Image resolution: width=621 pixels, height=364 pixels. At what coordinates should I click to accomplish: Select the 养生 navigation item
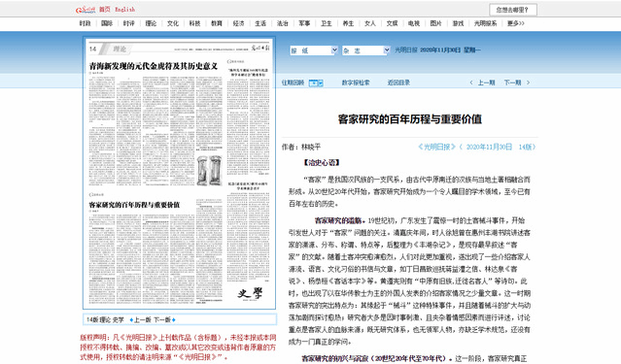point(348,23)
